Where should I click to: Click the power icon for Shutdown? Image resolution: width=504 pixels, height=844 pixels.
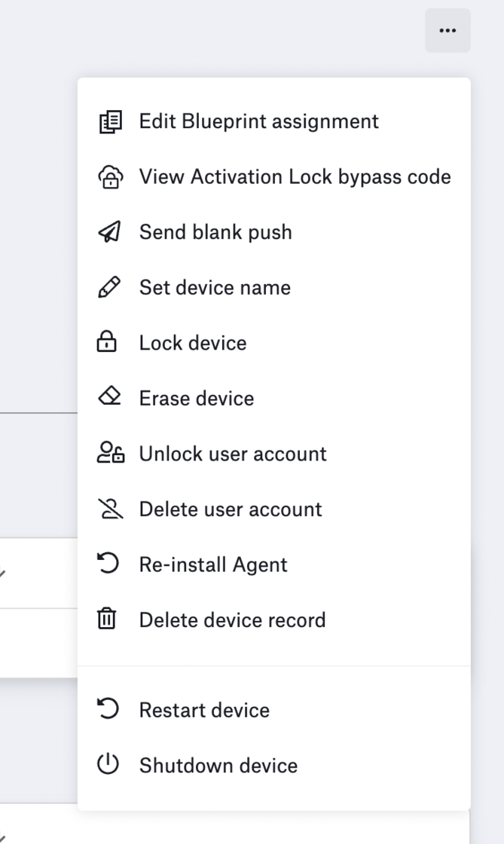click(x=109, y=766)
